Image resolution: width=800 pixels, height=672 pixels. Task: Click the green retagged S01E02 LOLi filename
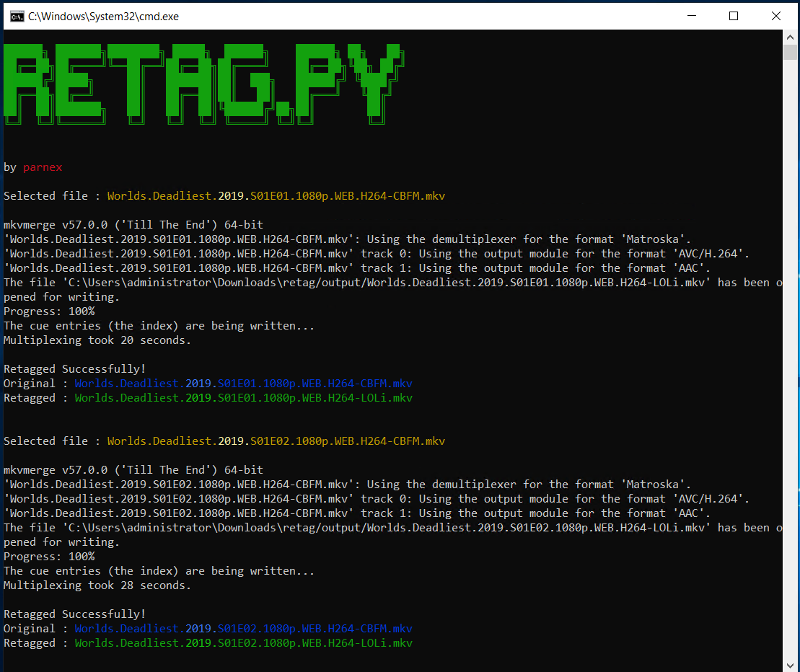tap(243, 643)
